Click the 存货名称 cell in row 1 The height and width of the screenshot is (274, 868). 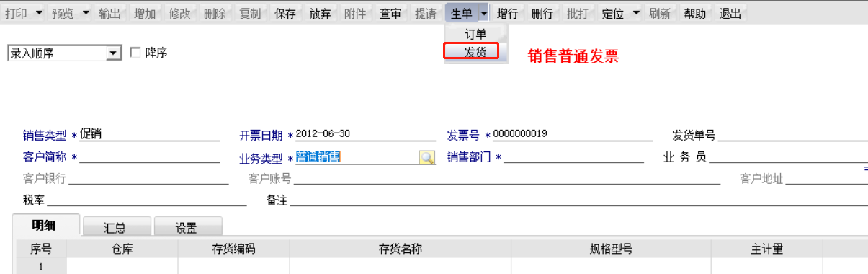pos(401,266)
